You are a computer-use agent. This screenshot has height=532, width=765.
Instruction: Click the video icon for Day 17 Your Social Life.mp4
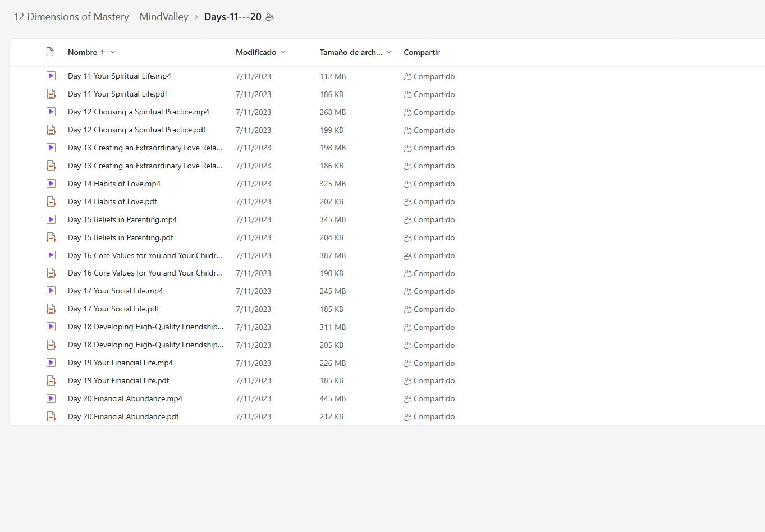tap(51, 291)
